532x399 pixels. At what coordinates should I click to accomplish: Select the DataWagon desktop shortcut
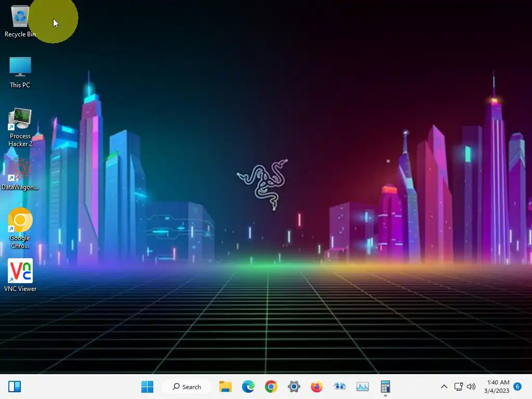(20, 174)
